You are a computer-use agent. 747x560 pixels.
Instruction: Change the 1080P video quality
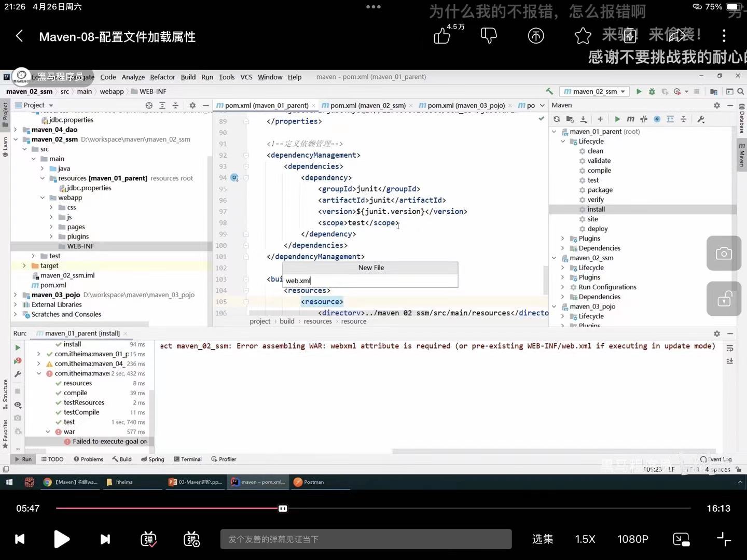tap(633, 539)
